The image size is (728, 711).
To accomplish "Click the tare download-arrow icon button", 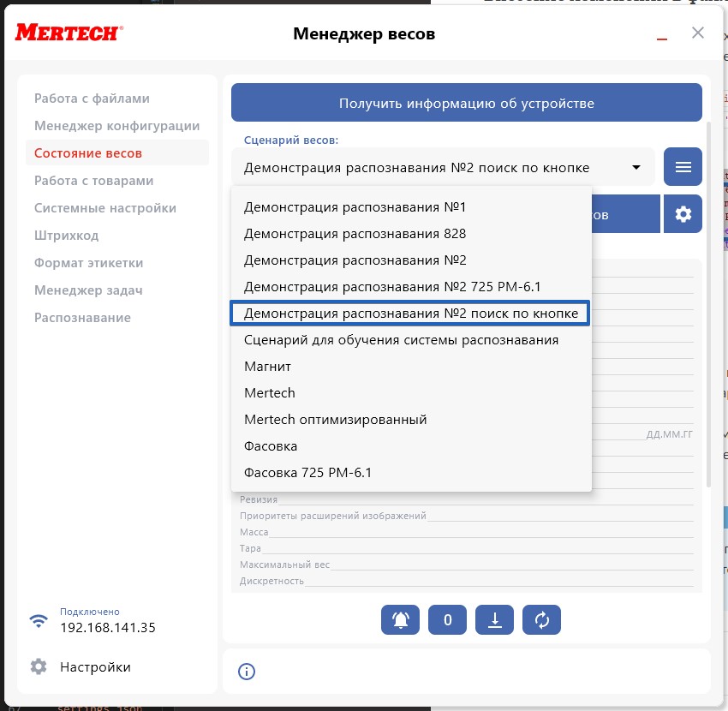I will 494,620.
